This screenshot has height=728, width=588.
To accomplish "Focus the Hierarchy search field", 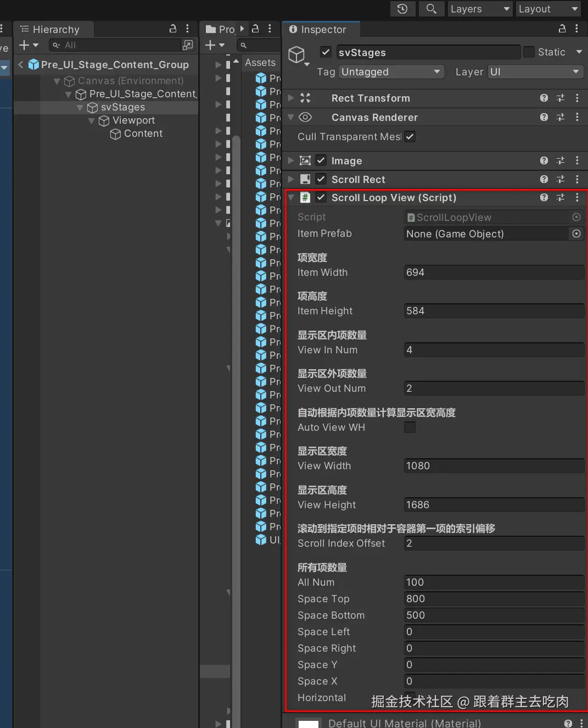I will (116, 45).
